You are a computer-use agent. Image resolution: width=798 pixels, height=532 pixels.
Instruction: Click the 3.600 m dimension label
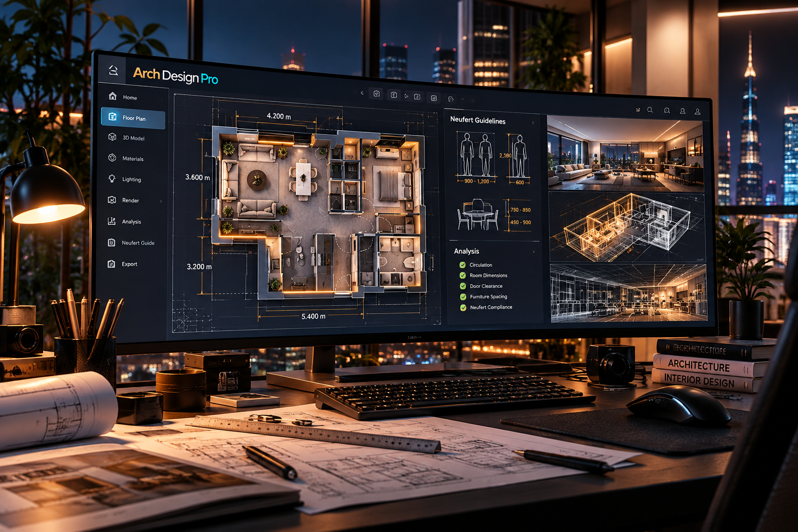198,177
